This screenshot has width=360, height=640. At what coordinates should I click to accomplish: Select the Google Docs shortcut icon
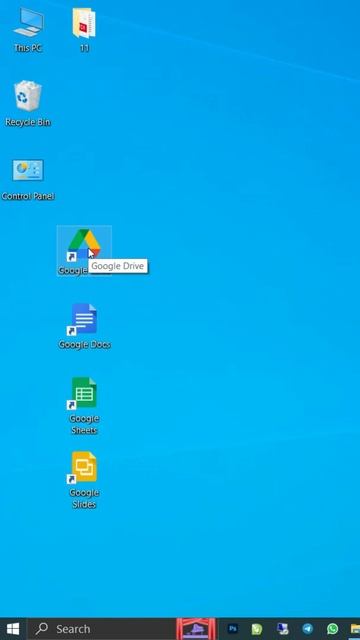click(x=84, y=319)
